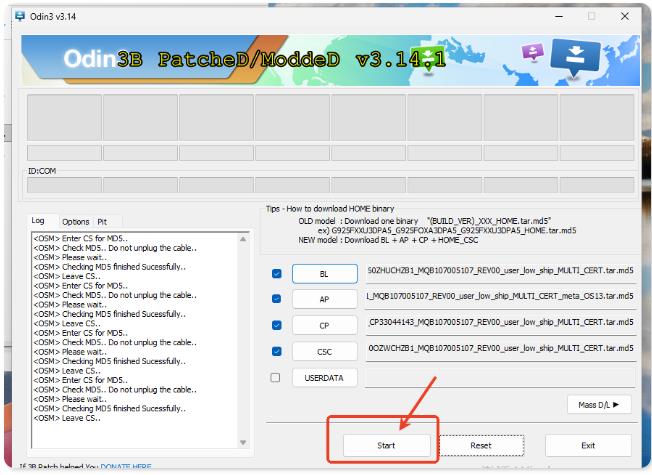Click the CSC file path field
The height and width of the screenshot is (475, 652).
[x=500, y=349]
